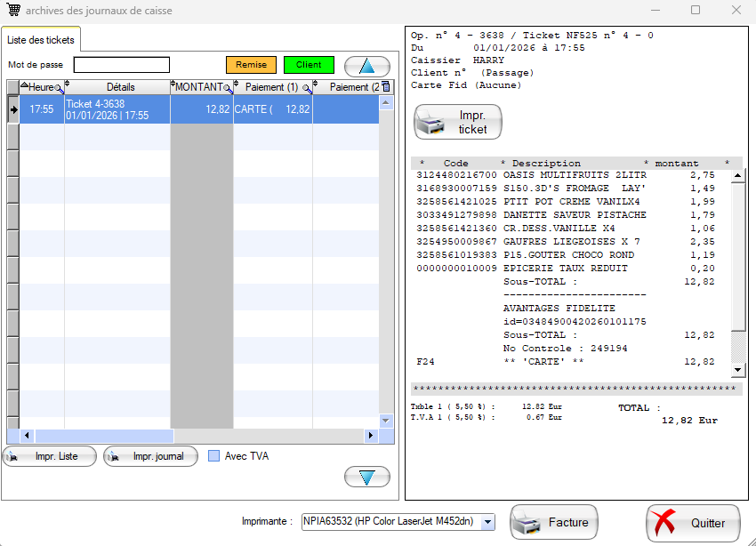Click the cash-register icon in the title bar
The width and height of the screenshot is (756, 546).
click(12, 10)
